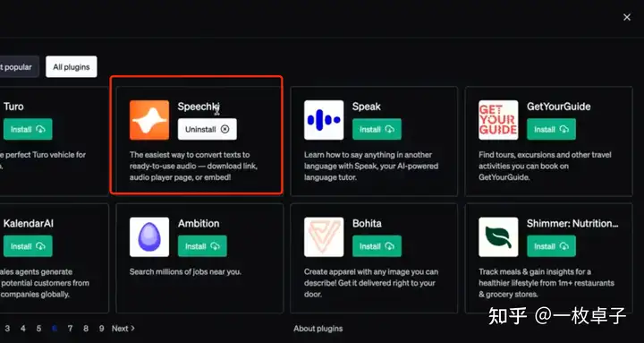Install the Bohita plugin

(377, 246)
